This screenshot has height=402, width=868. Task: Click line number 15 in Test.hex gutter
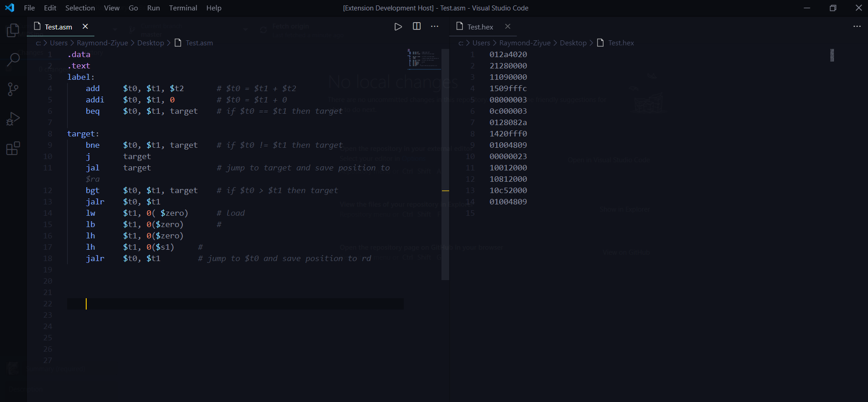click(470, 213)
